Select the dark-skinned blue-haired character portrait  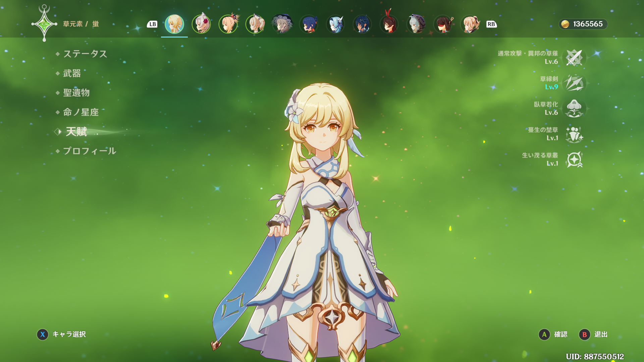click(362, 24)
